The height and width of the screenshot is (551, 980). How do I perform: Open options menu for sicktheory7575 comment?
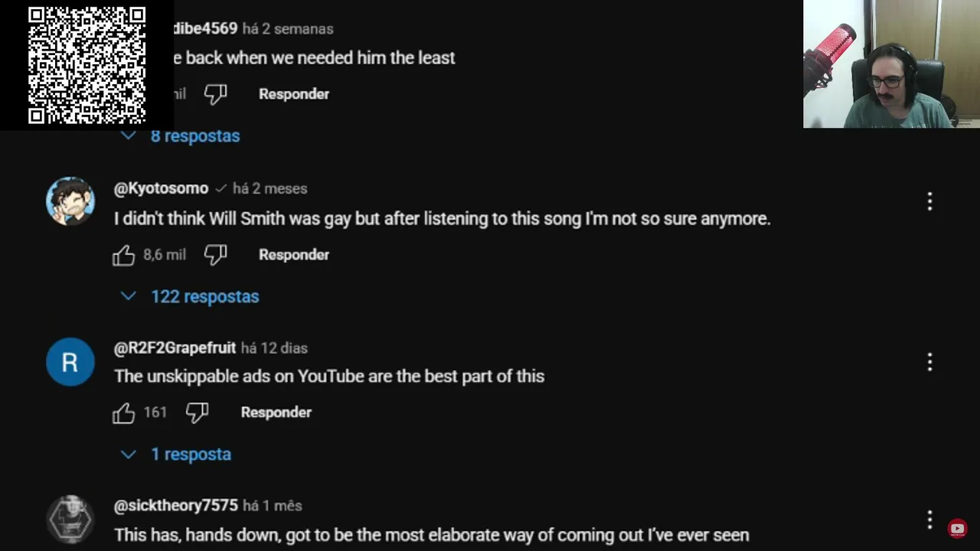point(929,520)
